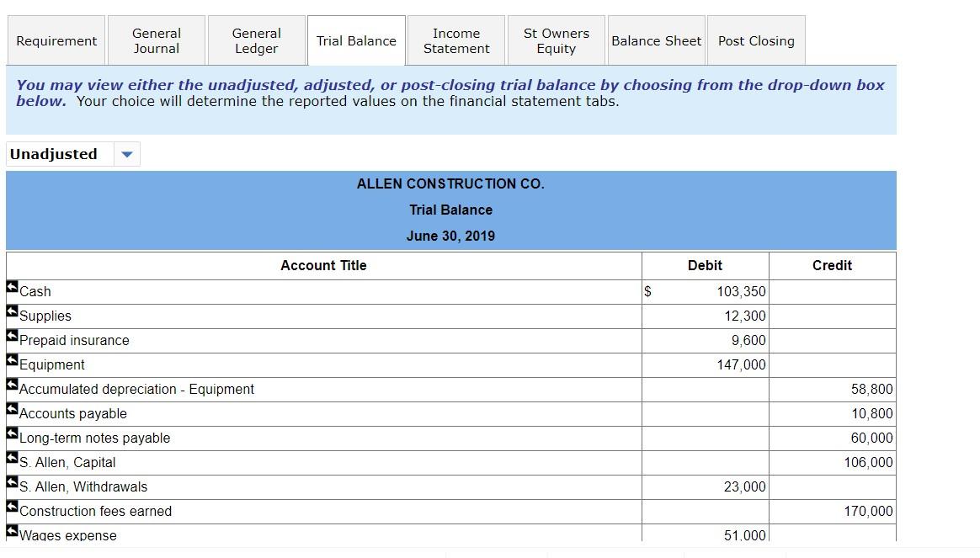This screenshot has width=980, height=558.
Task: Click the link icon beside S. Allen, Withdrawals
Action: 12,481
